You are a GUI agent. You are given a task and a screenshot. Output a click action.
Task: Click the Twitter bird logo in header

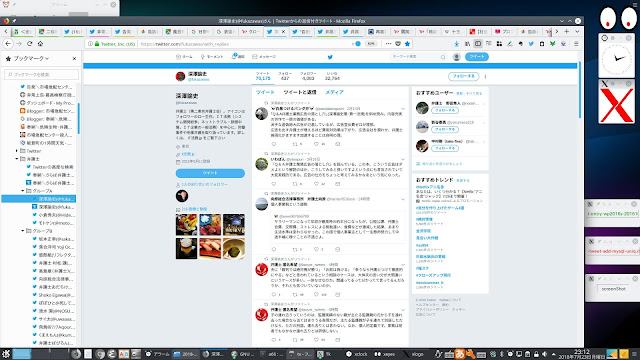click(330, 57)
